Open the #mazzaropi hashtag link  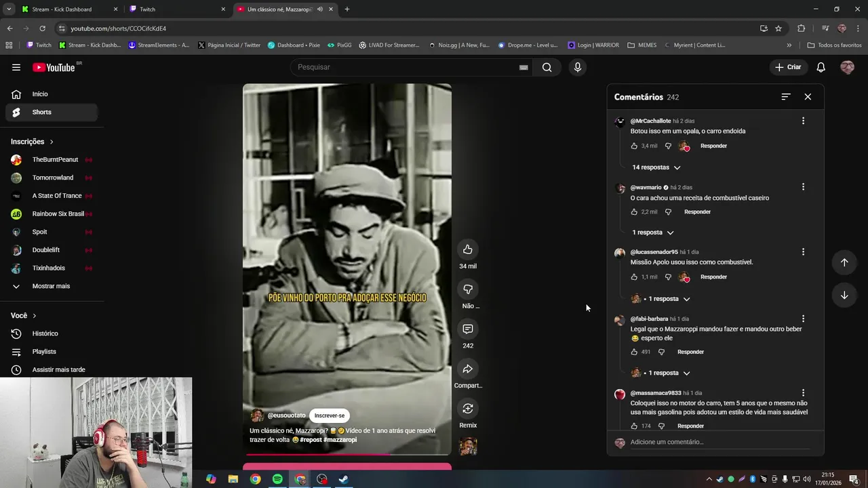click(340, 440)
